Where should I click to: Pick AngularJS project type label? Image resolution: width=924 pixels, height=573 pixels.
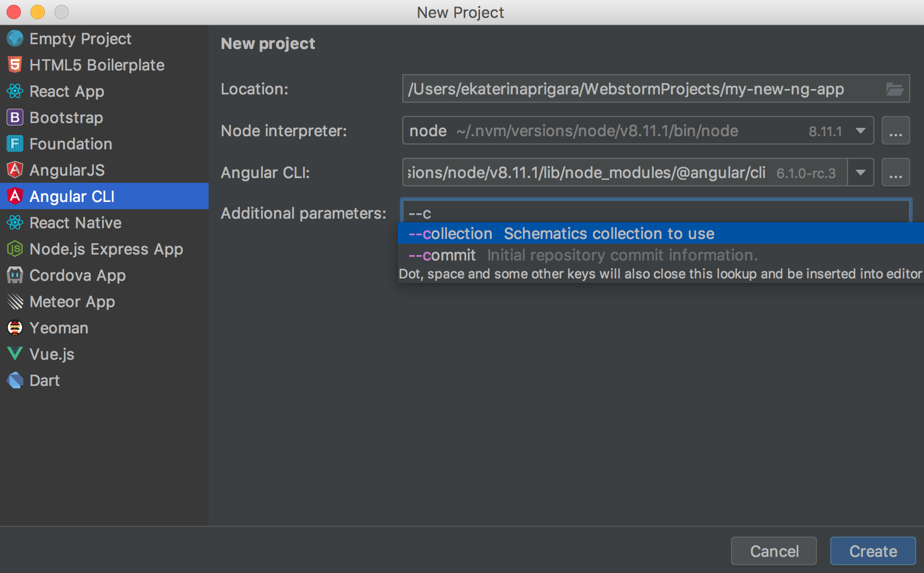point(67,170)
